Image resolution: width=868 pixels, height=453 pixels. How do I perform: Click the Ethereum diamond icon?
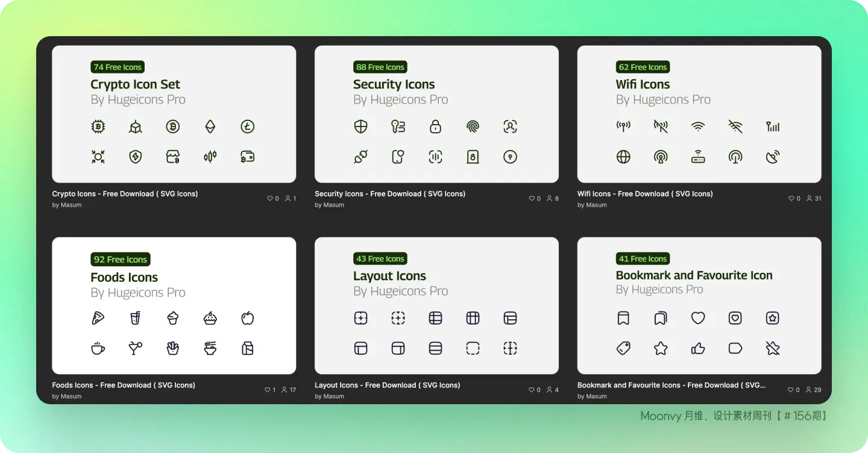pyautogui.click(x=210, y=127)
